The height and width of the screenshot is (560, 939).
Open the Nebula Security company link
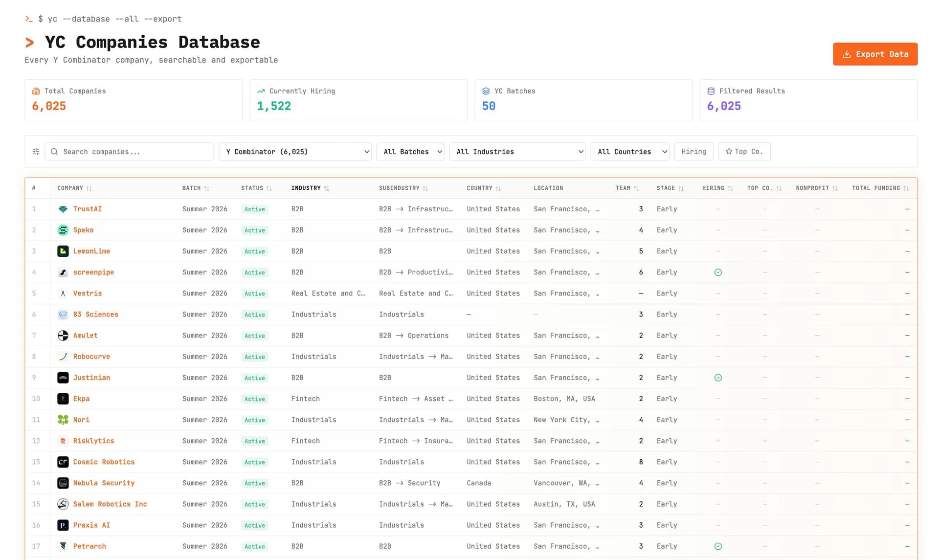(104, 483)
